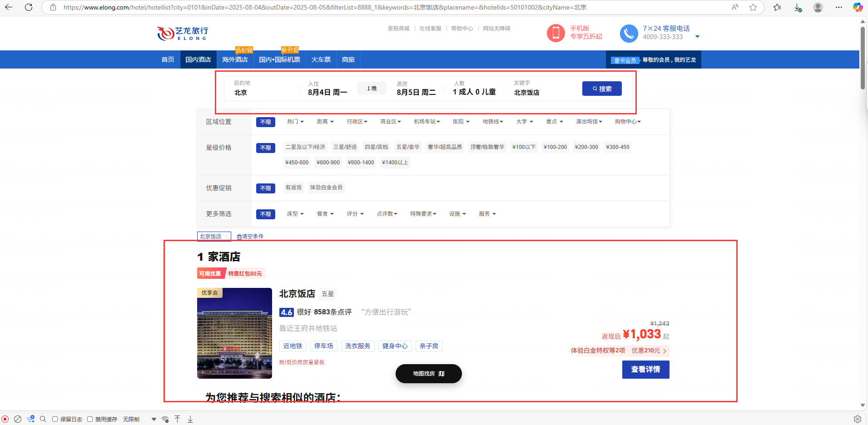Expand the customer service phone arrow

click(x=697, y=37)
